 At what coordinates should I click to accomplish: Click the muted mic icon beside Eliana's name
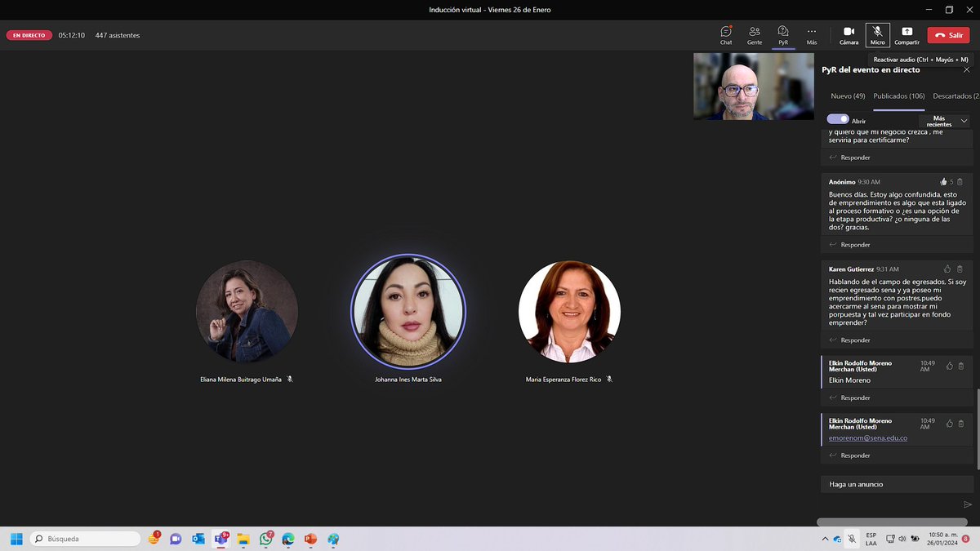pyautogui.click(x=290, y=379)
